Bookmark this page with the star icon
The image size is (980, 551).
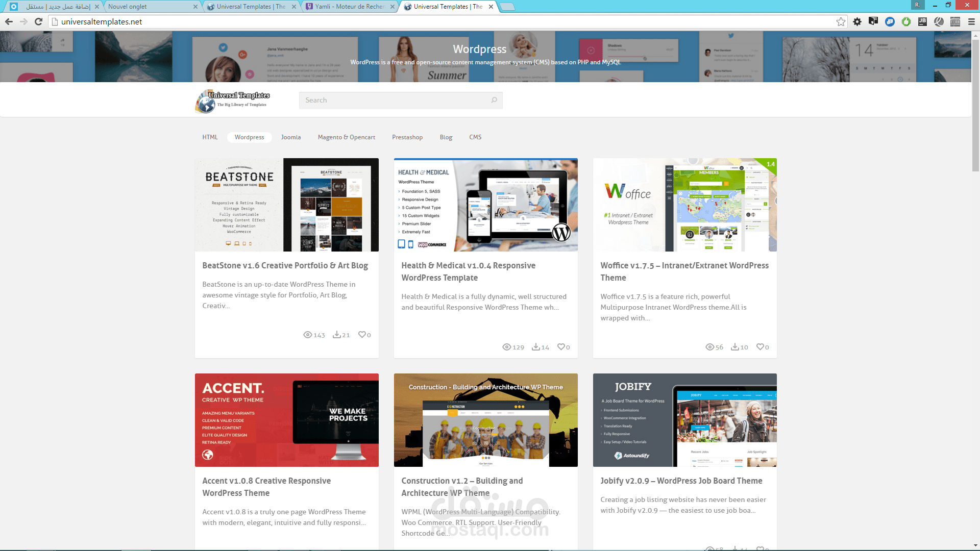click(x=841, y=21)
